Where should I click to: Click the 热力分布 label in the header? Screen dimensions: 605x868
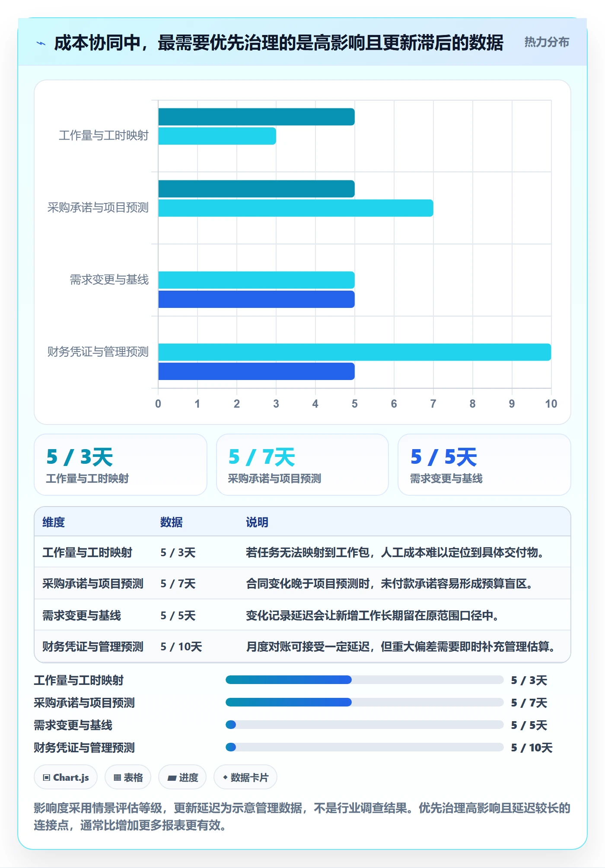(547, 42)
